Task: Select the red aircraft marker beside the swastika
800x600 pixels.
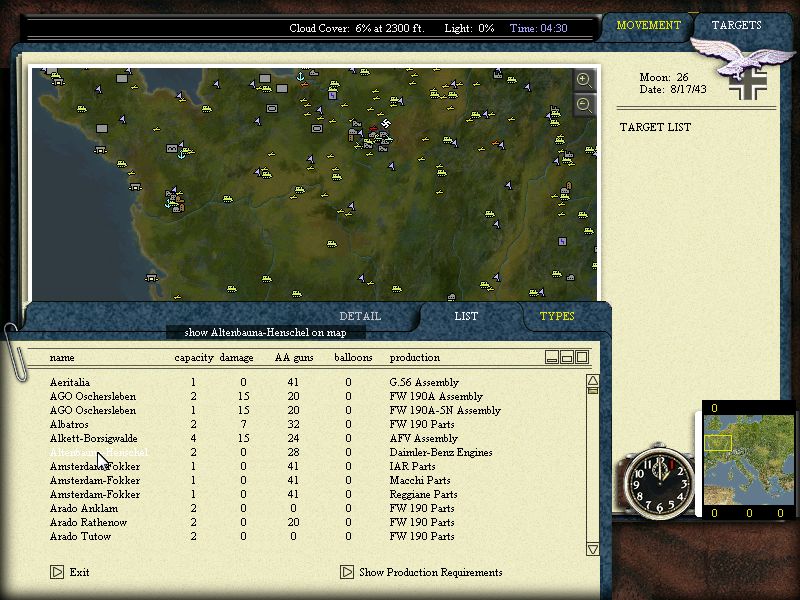Action: 373,128
